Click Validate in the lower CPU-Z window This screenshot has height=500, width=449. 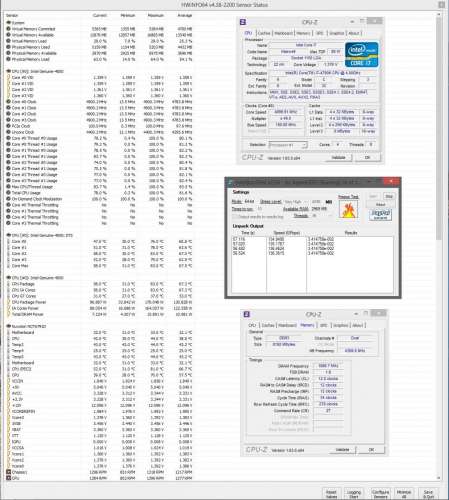point(342,450)
